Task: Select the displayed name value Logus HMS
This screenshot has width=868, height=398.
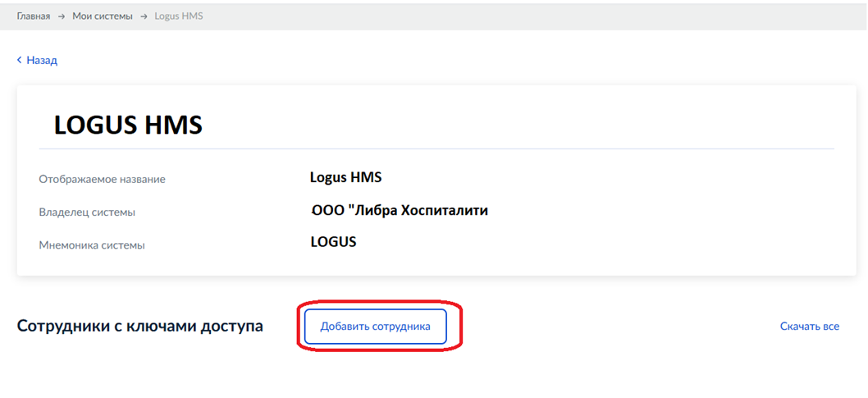Action: point(345,176)
